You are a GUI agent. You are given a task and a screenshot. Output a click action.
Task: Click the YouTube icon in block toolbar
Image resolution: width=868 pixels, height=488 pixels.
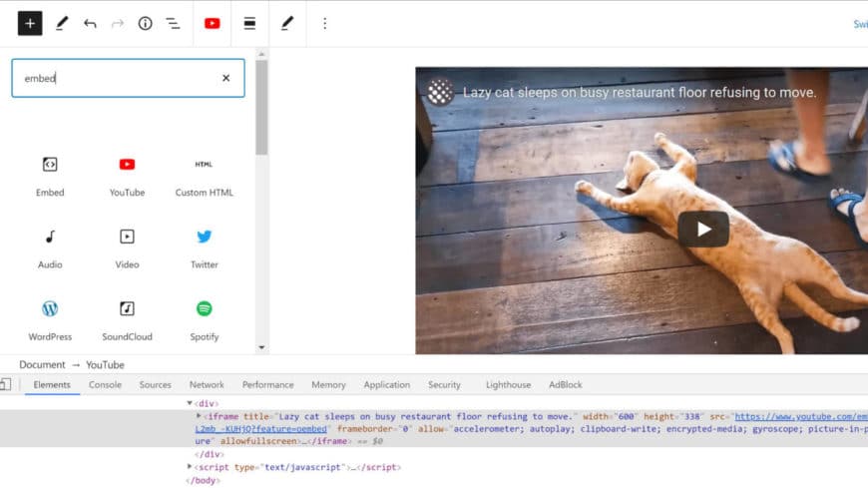click(212, 23)
